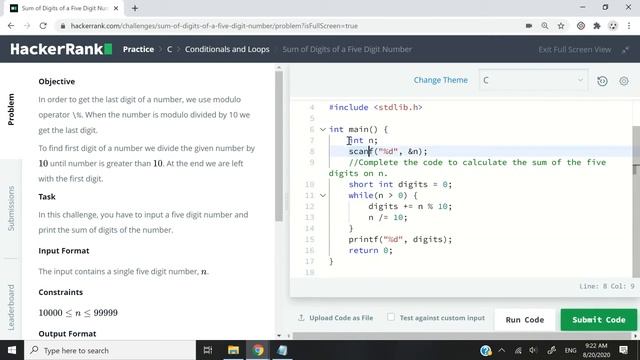
Task: Close the Sum of Digits browser tab
Action: pyautogui.click(x=116, y=8)
